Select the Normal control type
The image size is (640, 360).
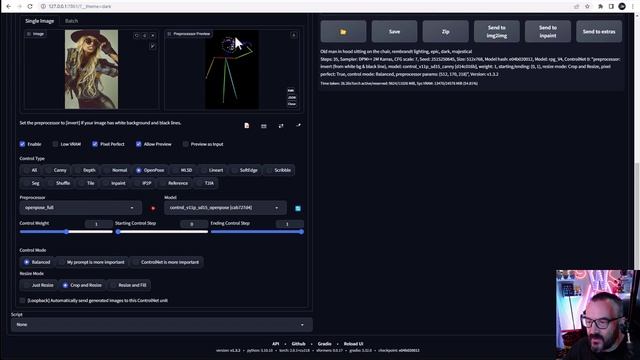coord(116,170)
